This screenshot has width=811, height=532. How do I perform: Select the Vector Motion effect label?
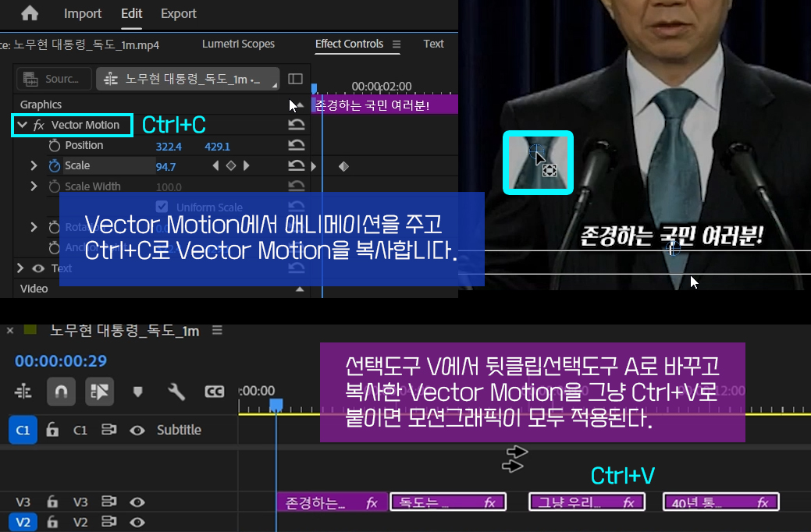point(85,125)
